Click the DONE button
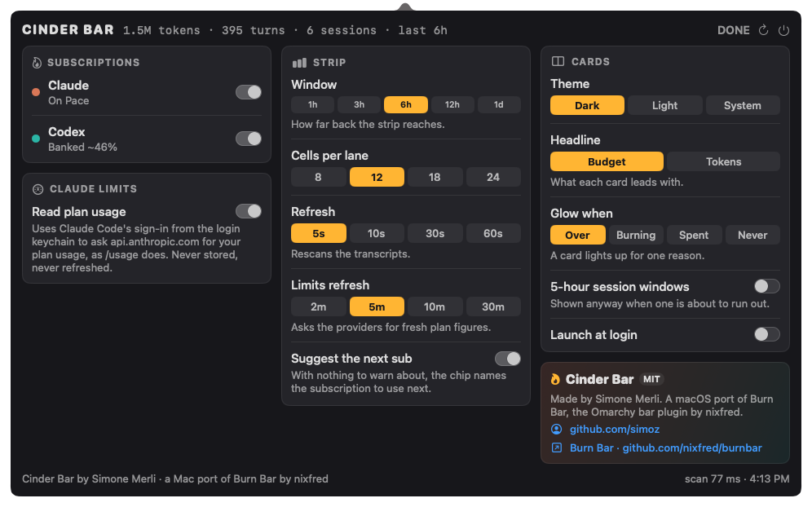This screenshot has height=507, width=812. 733,30
